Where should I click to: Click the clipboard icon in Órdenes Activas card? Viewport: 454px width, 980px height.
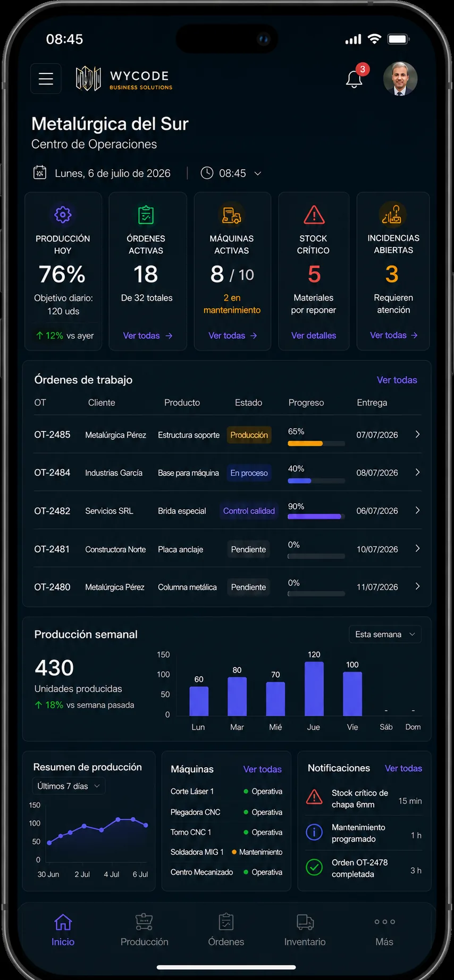point(146,214)
